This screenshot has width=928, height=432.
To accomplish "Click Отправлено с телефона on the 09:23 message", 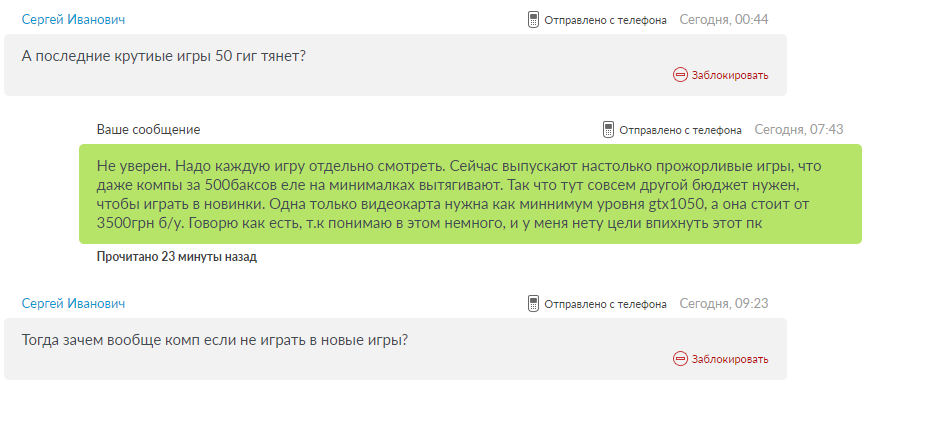I will click(605, 304).
